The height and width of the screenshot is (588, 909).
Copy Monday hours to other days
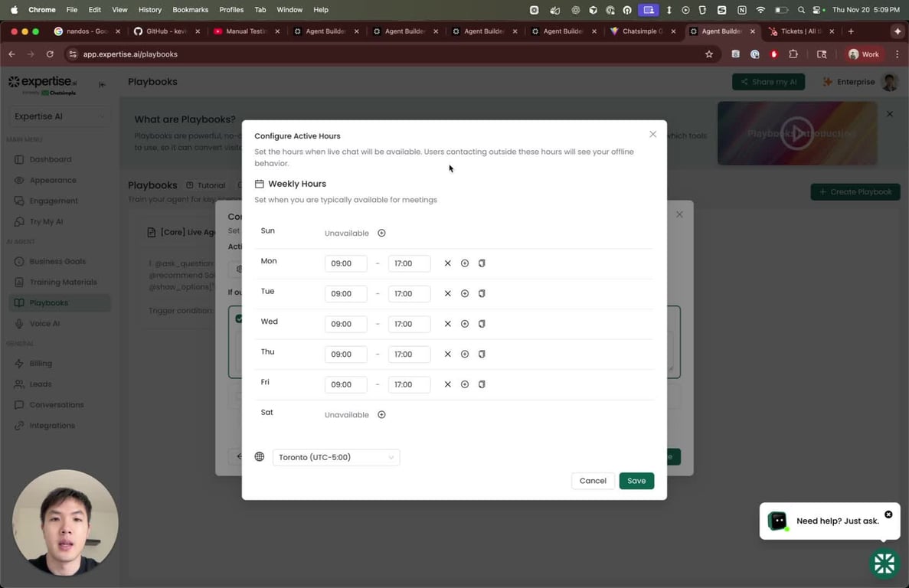coord(481,263)
